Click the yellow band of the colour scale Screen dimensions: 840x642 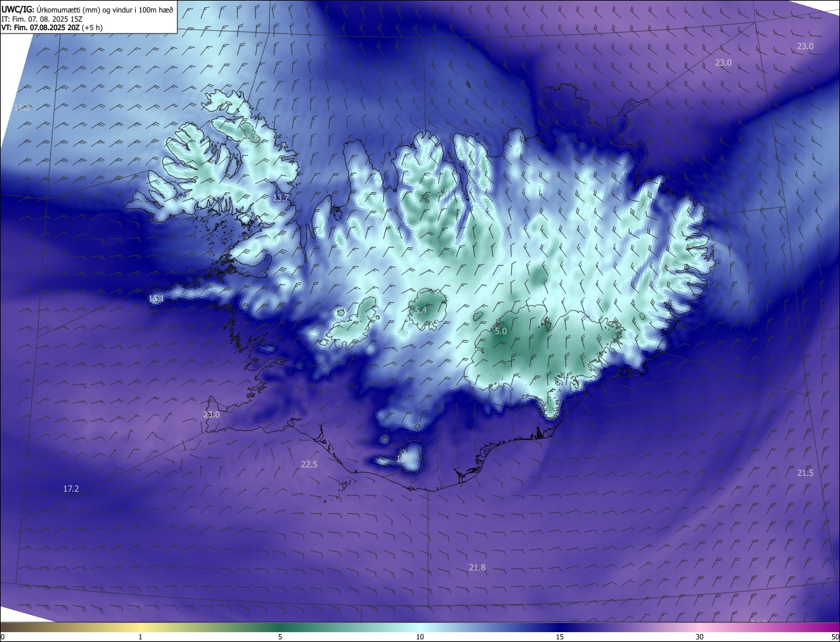coord(140,628)
